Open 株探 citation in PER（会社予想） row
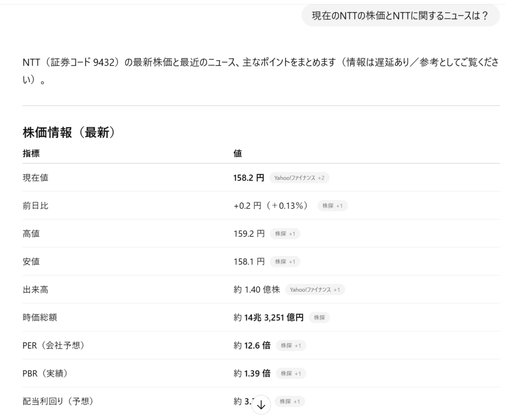Viewport: 505px width, 420px height. point(290,346)
